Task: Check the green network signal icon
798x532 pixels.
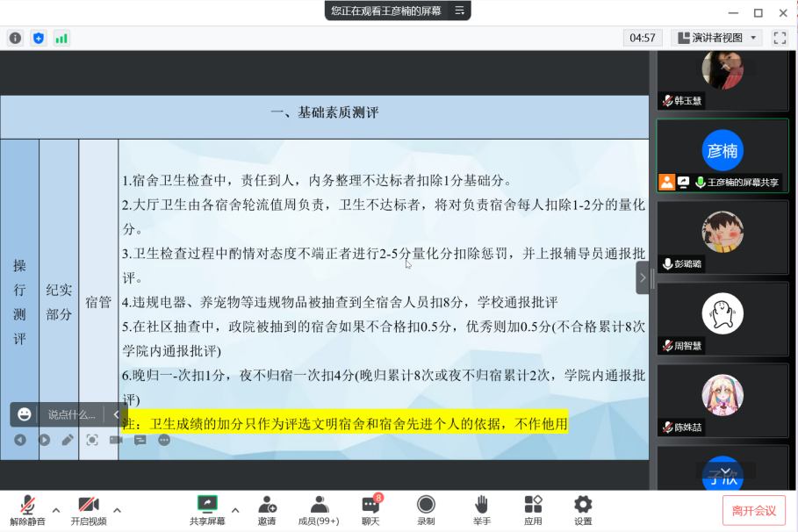Action: click(x=61, y=38)
